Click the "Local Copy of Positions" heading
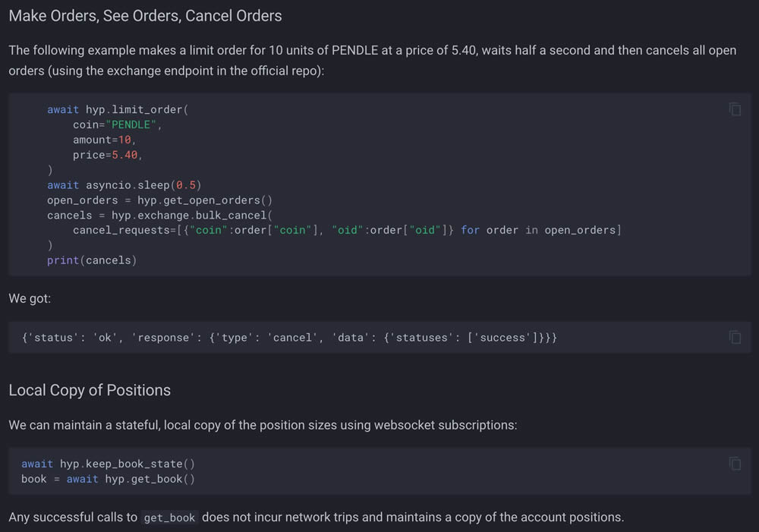The image size is (759, 532). click(x=90, y=390)
